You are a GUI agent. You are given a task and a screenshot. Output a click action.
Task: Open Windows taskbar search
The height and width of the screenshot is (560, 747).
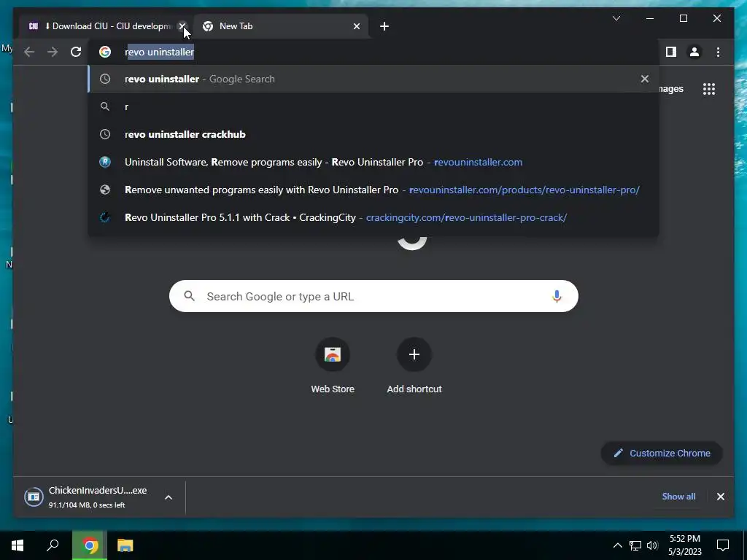(53, 545)
